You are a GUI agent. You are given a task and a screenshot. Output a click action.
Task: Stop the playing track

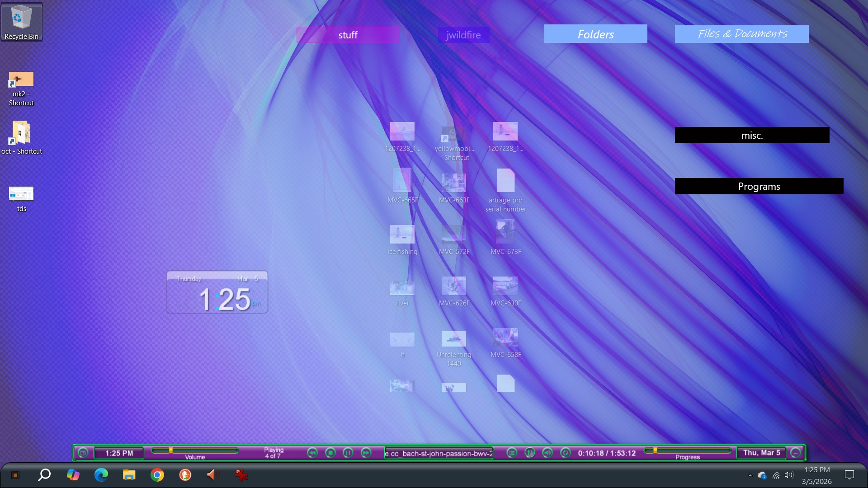click(x=330, y=453)
